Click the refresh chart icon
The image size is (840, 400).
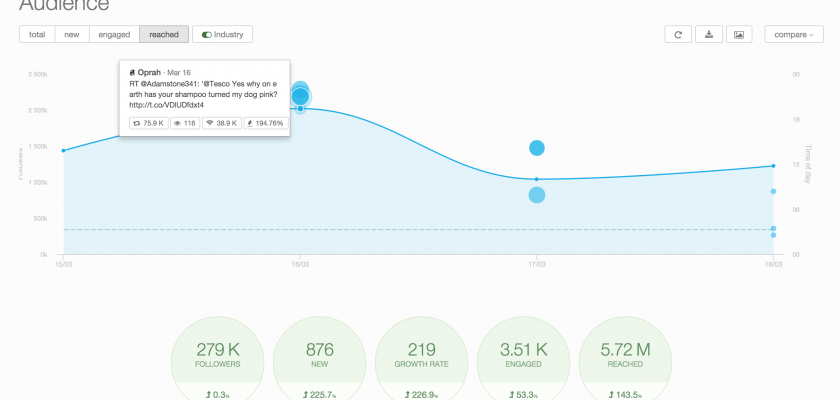tap(678, 35)
